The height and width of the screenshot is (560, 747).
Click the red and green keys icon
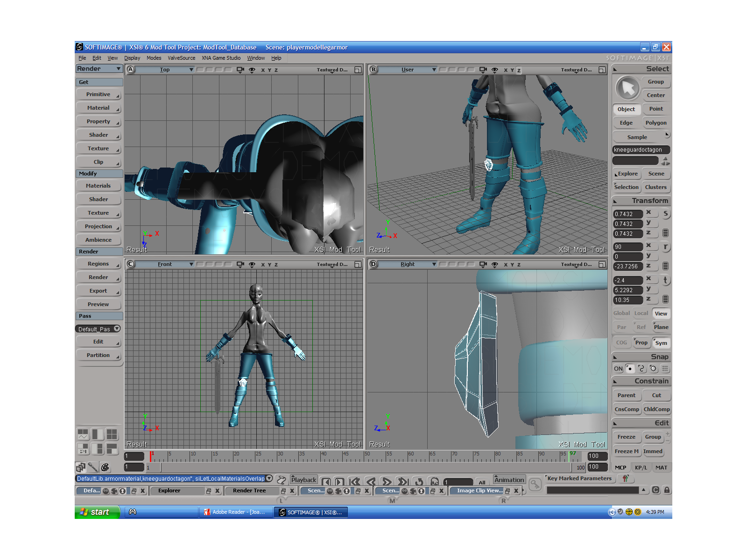(625, 478)
